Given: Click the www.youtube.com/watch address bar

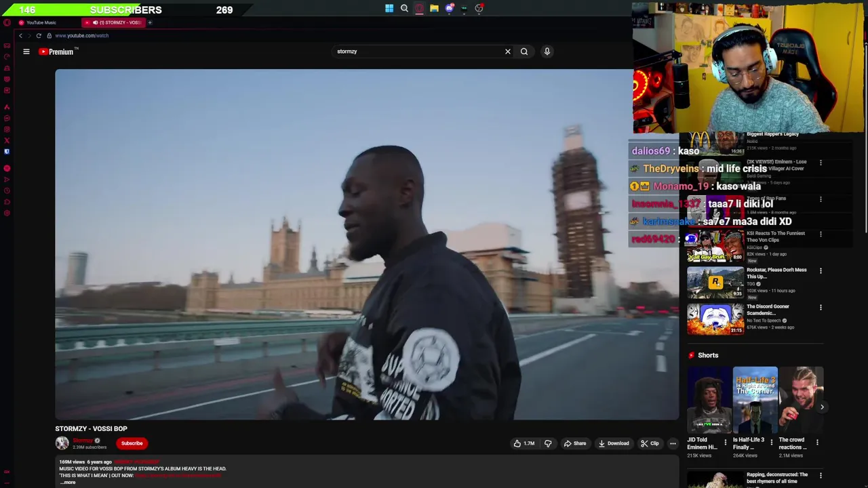Looking at the screenshot, I should (81, 35).
